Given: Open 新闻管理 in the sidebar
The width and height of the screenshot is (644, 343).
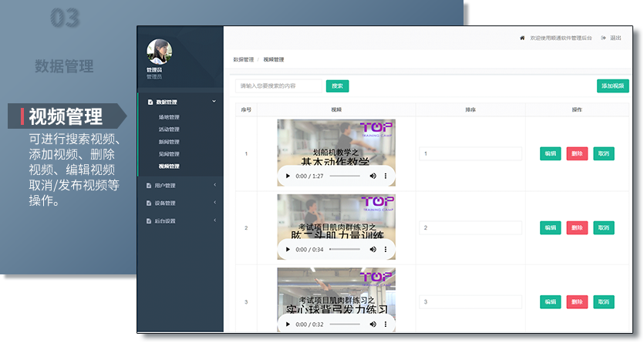Looking at the screenshot, I should pyautogui.click(x=169, y=142).
